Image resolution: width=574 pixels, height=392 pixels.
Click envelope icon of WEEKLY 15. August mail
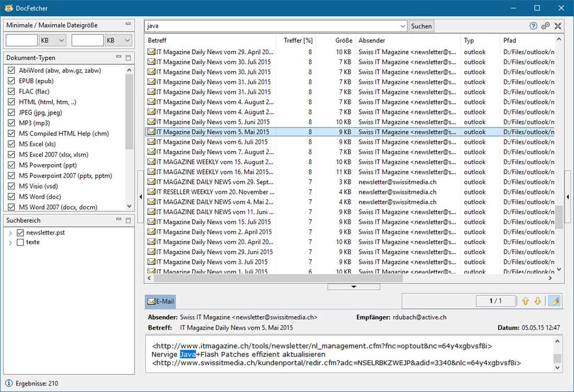click(151, 162)
